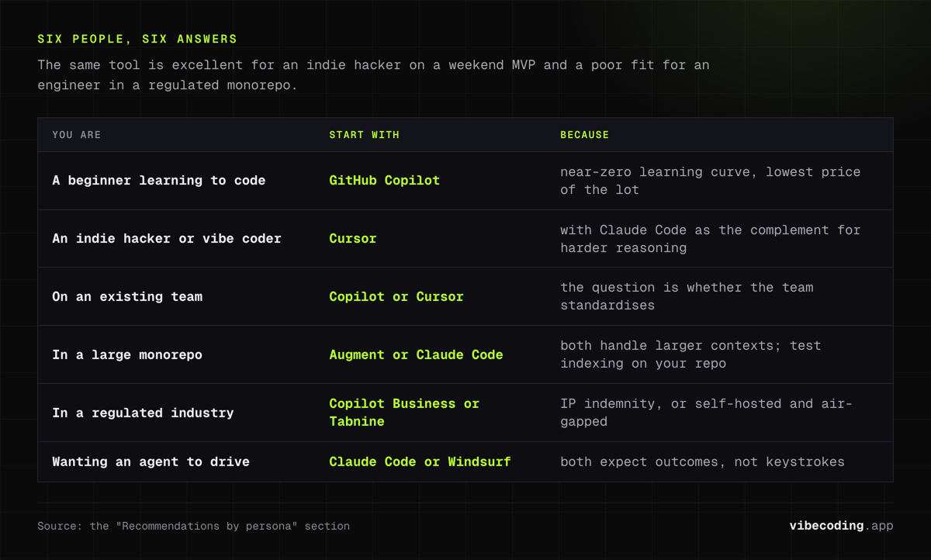Click 'IP indemnity, or self-hosted and air-gapped'

706,413
